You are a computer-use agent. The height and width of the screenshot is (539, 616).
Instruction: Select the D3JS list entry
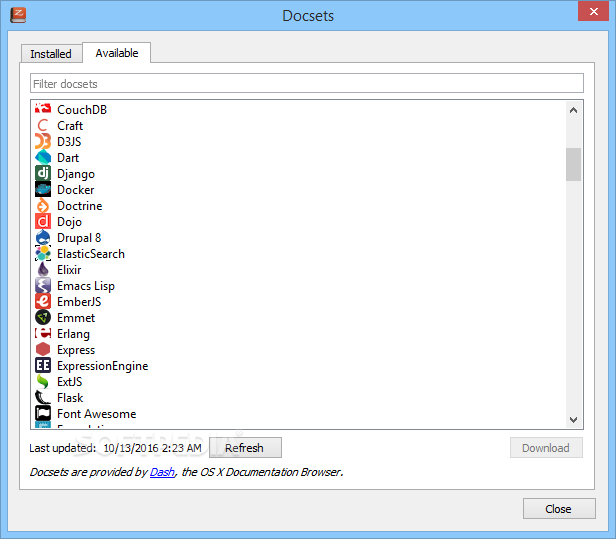[x=69, y=141]
